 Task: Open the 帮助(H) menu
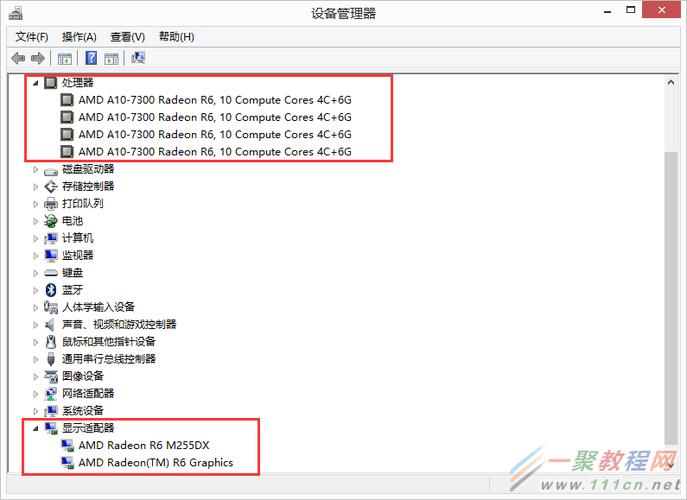pos(176,37)
